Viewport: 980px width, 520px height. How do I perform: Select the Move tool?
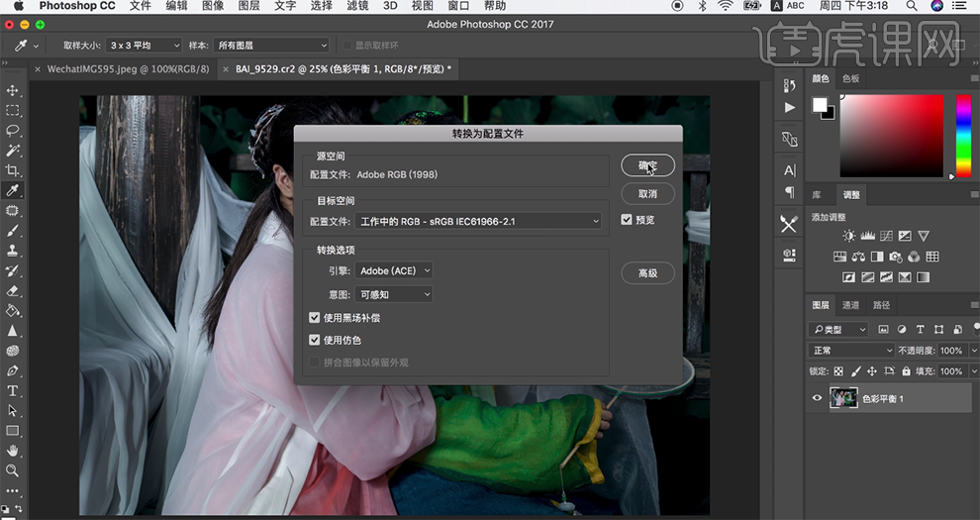click(x=13, y=90)
